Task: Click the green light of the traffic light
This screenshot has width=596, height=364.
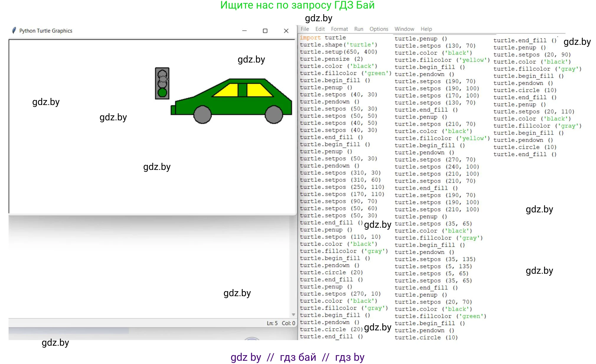Action: 162,93
